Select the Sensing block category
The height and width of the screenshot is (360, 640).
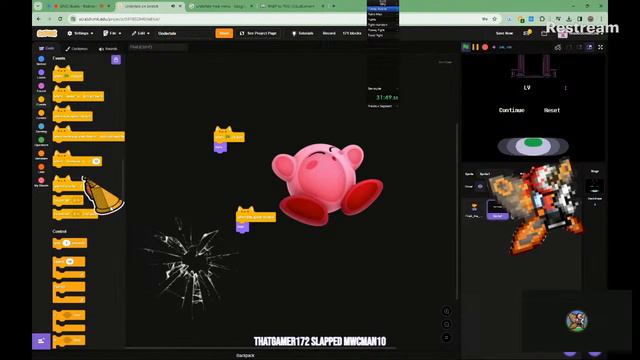(41, 128)
